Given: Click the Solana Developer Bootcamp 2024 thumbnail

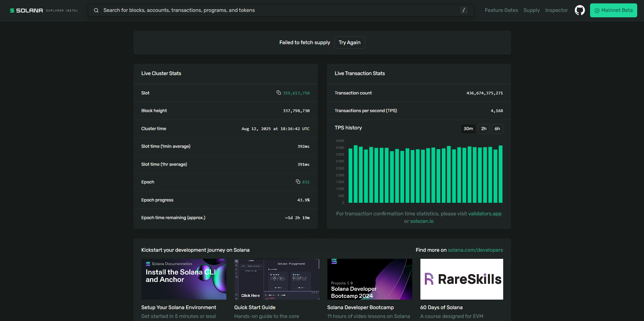Looking at the screenshot, I should tap(369, 279).
